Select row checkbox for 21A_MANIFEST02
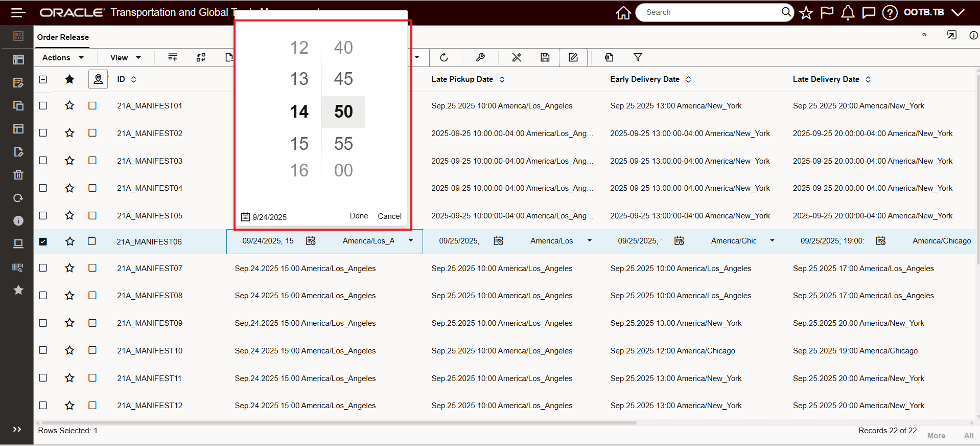Viewport: 980px width, 446px height. click(43, 132)
